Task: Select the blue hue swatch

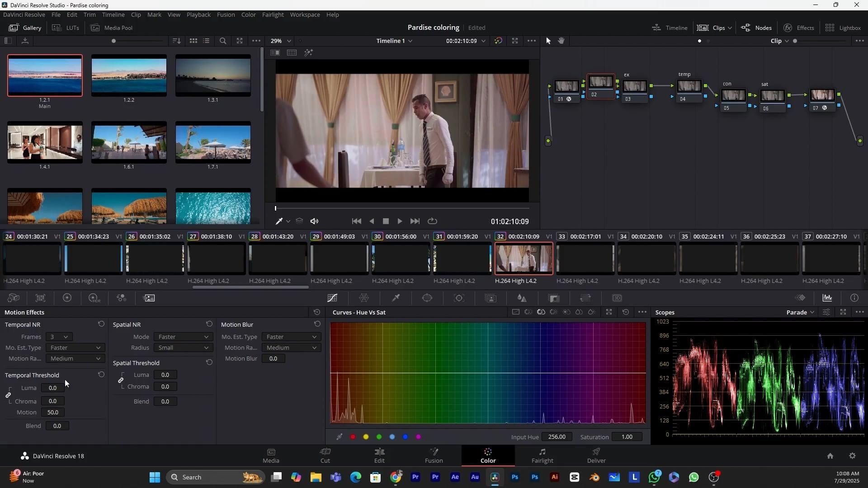Action: point(405,437)
